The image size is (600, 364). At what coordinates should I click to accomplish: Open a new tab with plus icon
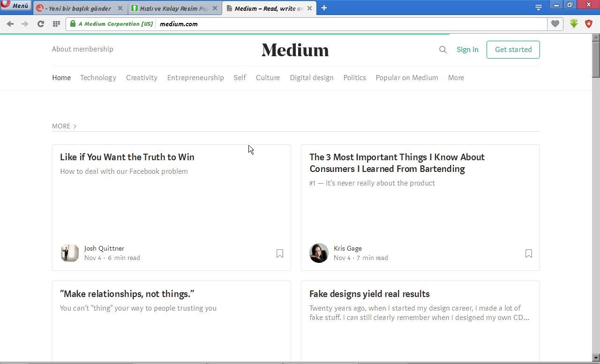[324, 8]
